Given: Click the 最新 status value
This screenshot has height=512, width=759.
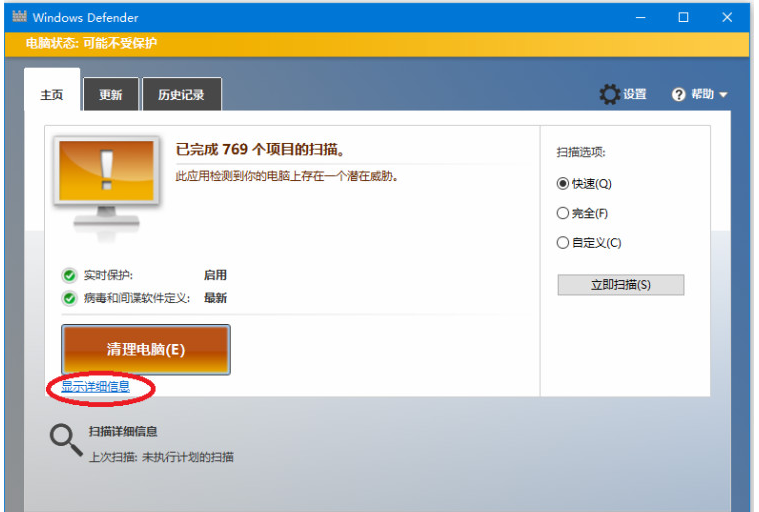Looking at the screenshot, I should tap(215, 298).
